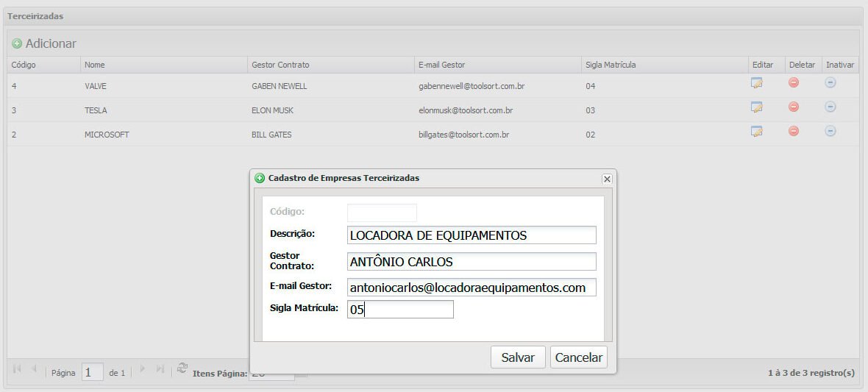Click the Adicionar button
This screenshot has width=868, height=392.
click(x=44, y=43)
